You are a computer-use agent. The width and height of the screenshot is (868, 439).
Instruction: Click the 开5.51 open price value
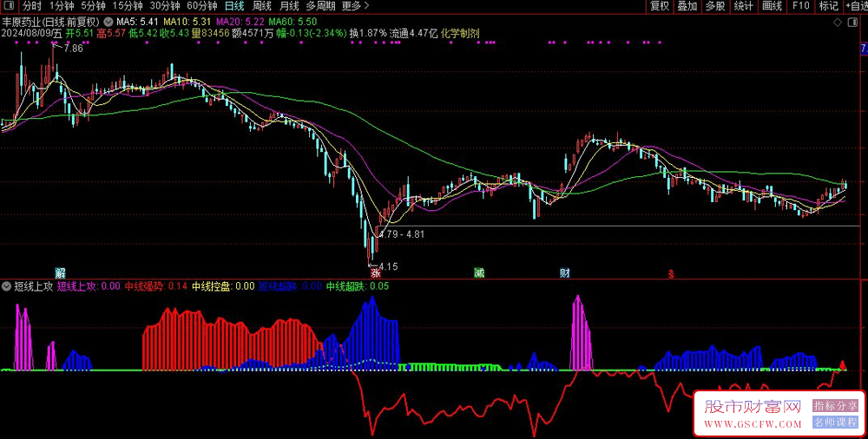[80, 33]
